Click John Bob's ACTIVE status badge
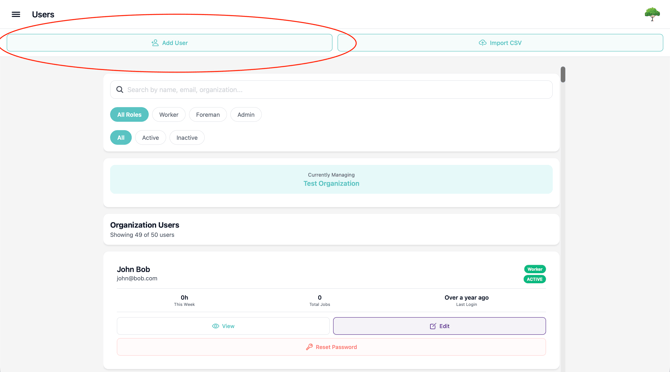Screen dimensions: 670x372 535,279
